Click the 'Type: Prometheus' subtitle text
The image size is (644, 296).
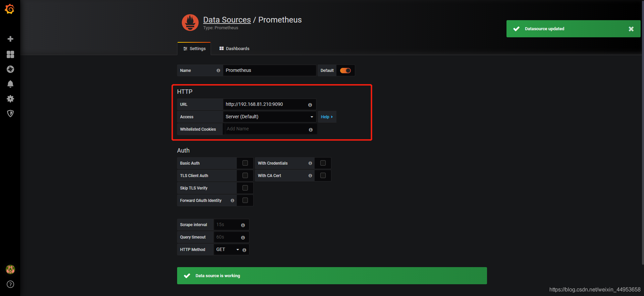[221, 28]
